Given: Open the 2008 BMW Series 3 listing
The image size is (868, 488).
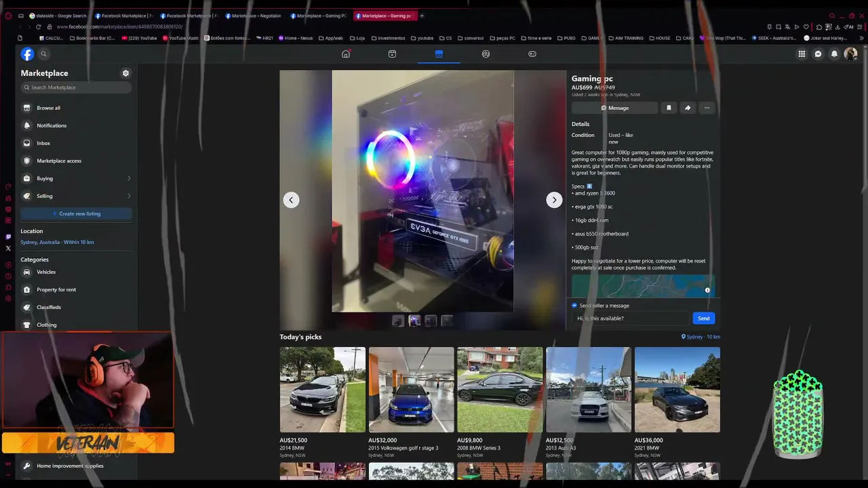Looking at the screenshot, I should coord(500,403).
